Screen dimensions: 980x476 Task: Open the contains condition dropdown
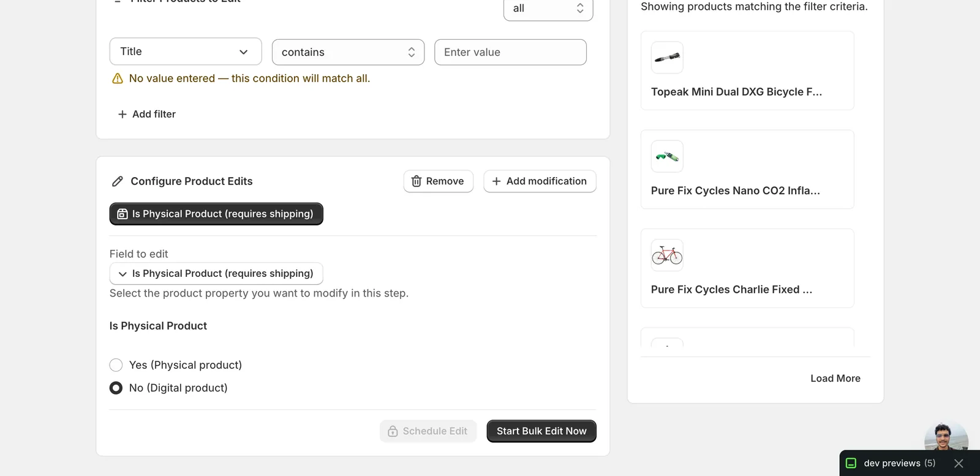[348, 52]
